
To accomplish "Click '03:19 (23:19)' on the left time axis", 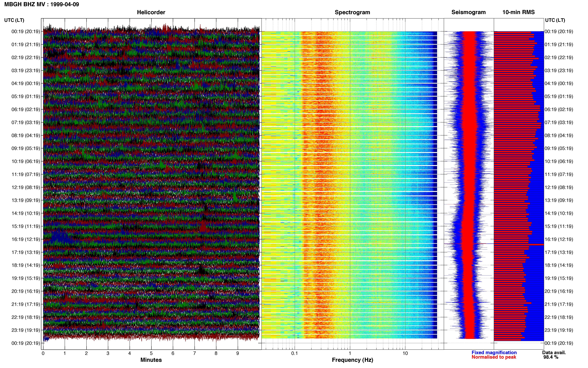I will [26, 71].
